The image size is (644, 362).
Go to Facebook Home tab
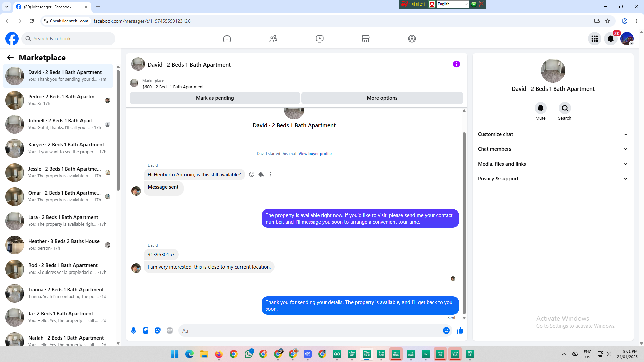(227, 39)
